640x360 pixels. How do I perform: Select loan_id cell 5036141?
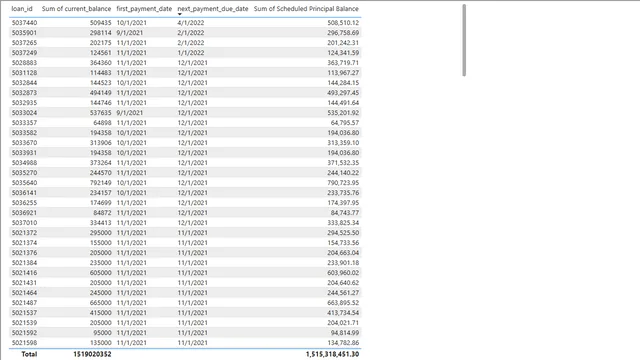pos(24,193)
